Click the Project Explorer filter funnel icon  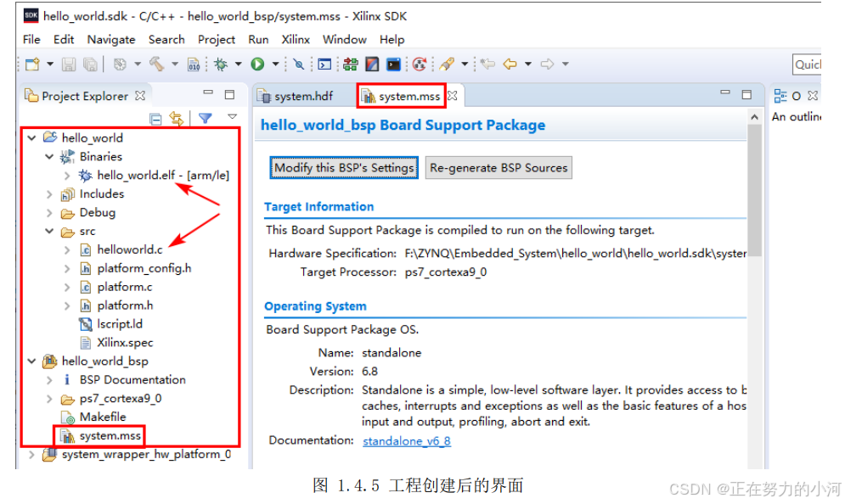point(206,118)
